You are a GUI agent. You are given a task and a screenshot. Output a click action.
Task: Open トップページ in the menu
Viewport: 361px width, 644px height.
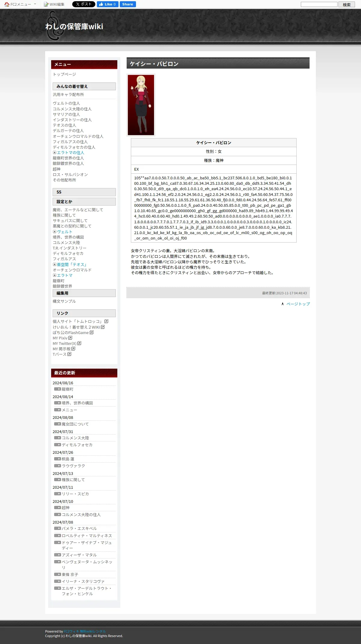(x=64, y=74)
